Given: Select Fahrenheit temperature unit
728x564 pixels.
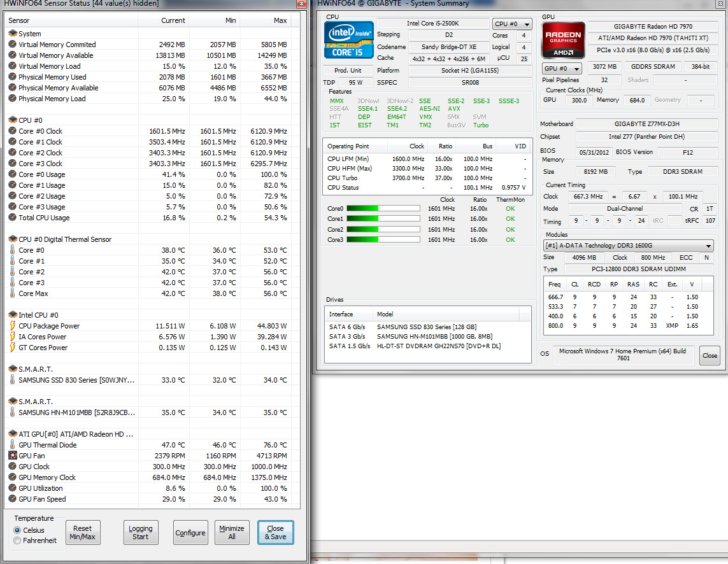Looking at the screenshot, I should coord(18,540).
